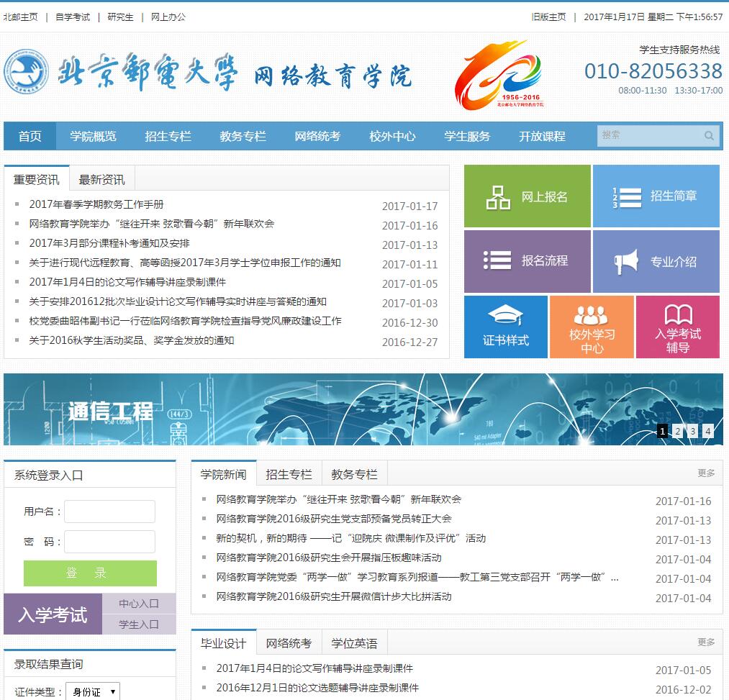Screen dimensions: 729x700
Task: Open the 专业介绍 megaphone tile
Action: (x=656, y=261)
